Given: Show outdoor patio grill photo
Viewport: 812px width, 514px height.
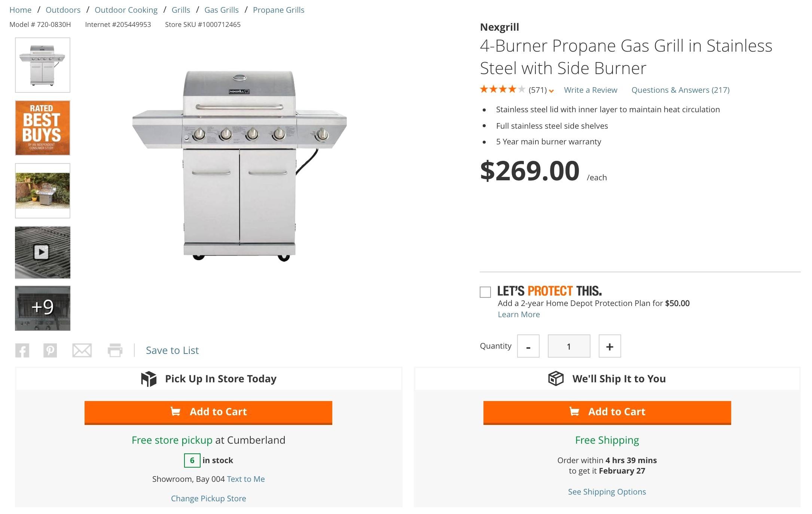Looking at the screenshot, I should tap(42, 191).
